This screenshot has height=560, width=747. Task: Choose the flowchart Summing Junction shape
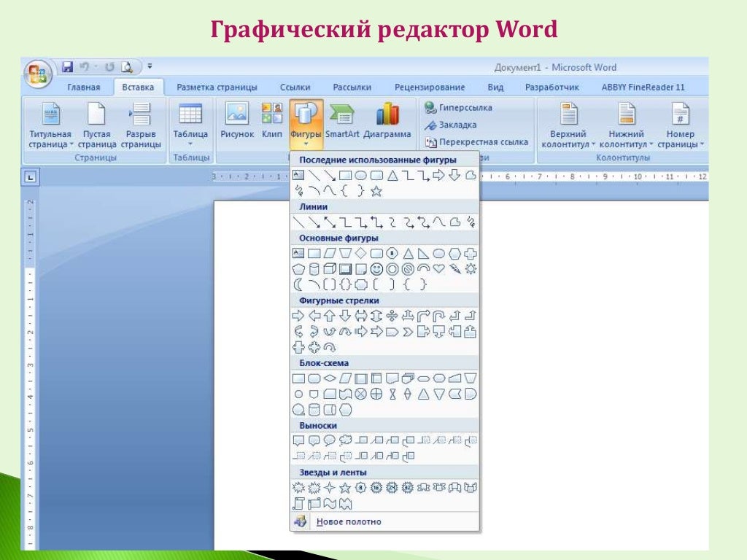point(360,394)
